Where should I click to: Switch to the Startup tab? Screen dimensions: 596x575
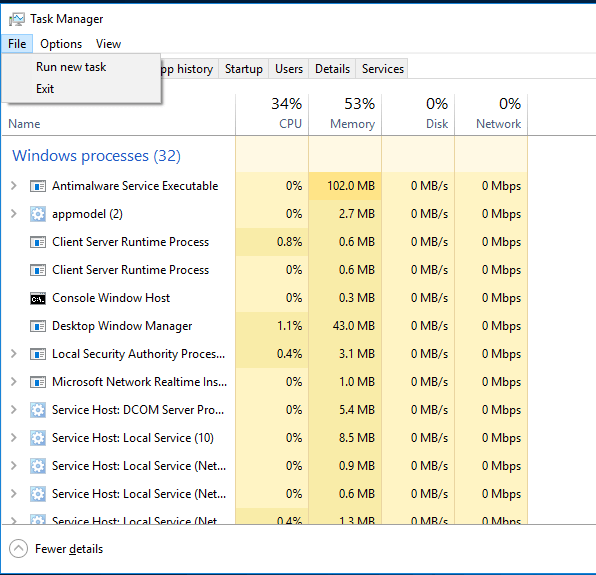tap(244, 69)
